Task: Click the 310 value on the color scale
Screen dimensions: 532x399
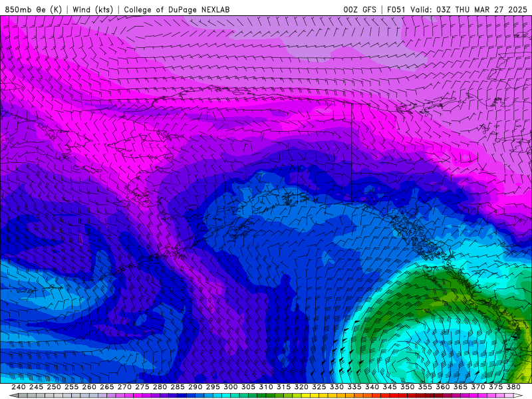Action: click(265, 387)
